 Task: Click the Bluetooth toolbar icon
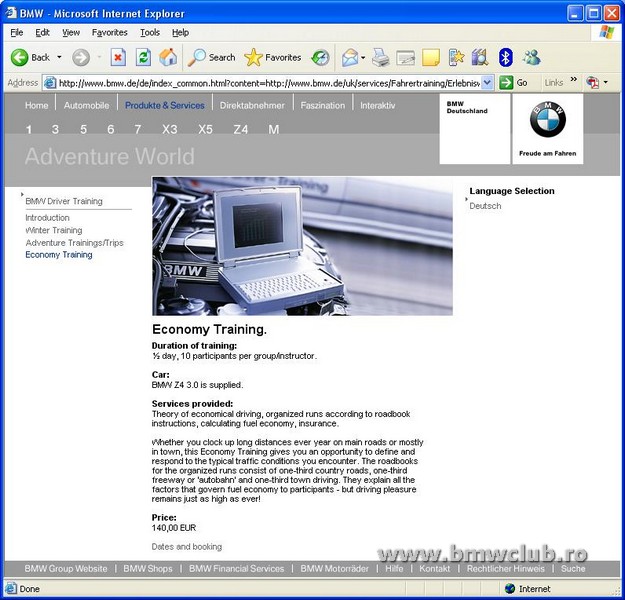tap(505, 57)
